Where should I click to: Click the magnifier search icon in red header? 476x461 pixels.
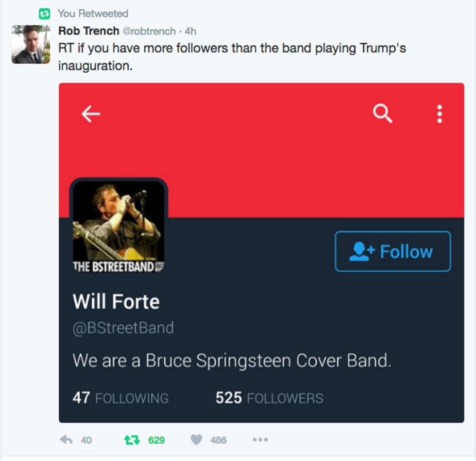click(383, 114)
